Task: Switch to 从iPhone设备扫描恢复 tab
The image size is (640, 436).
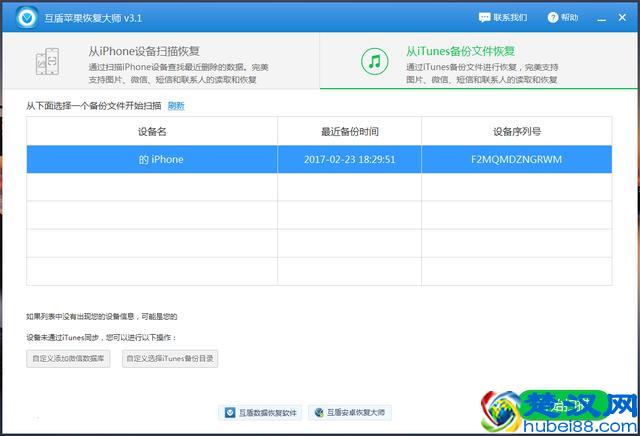Action: click(x=161, y=61)
